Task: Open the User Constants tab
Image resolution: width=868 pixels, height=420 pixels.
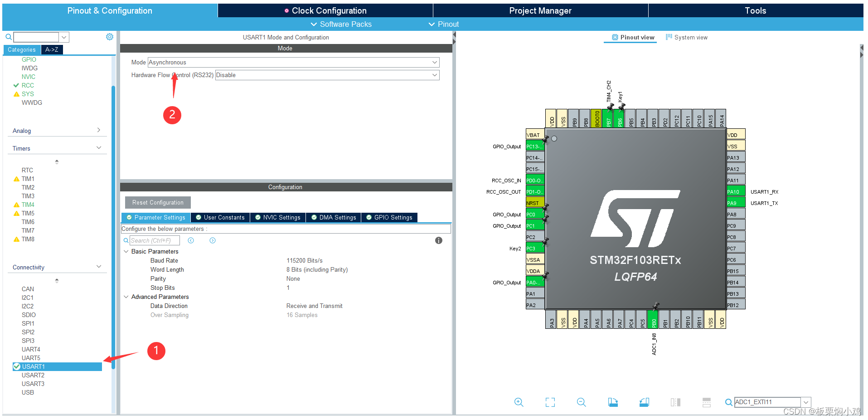Action: 220,217
